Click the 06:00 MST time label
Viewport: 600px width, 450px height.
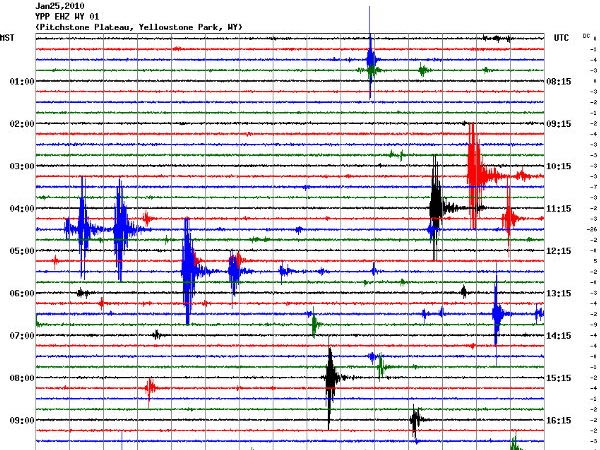[22, 294]
